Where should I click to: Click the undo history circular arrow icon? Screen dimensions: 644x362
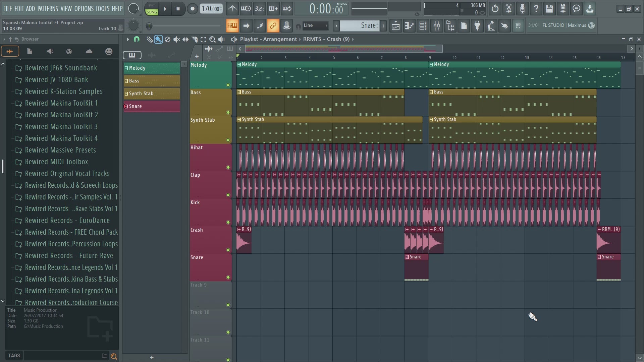495,9
